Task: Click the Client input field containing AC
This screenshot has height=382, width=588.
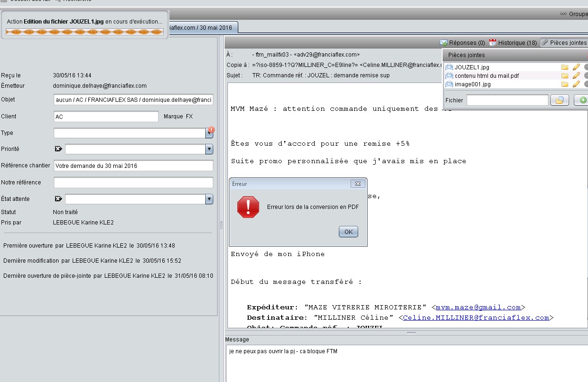Action: point(106,116)
